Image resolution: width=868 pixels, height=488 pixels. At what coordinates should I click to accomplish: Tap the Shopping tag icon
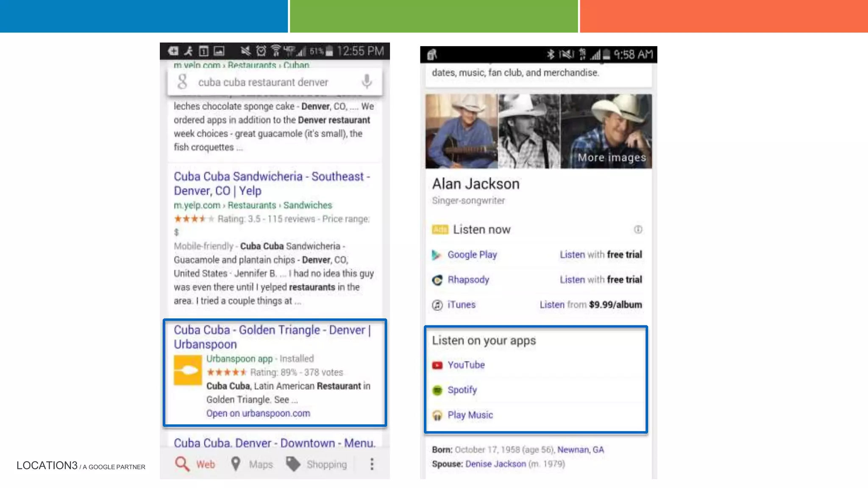tap(293, 464)
